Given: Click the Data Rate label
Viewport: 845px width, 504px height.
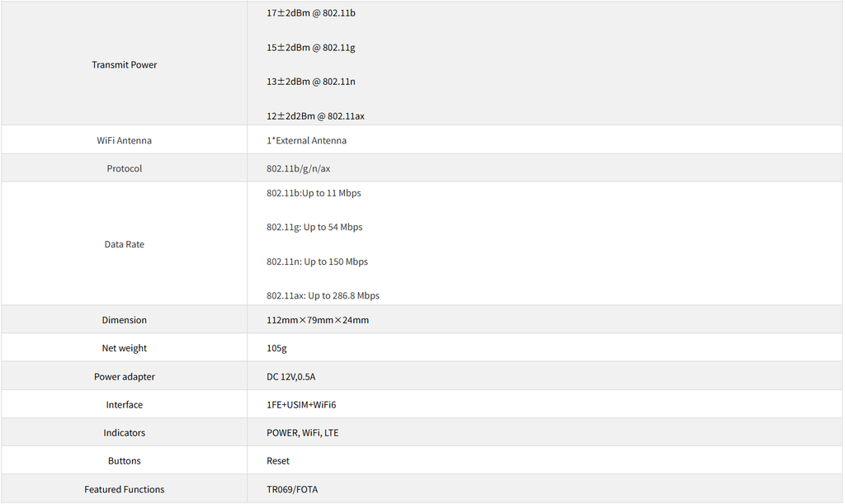Looking at the screenshot, I should (124, 244).
